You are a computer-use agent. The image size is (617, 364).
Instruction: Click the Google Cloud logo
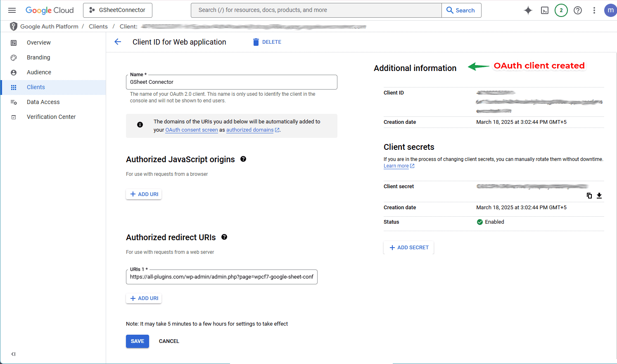point(50,10)
